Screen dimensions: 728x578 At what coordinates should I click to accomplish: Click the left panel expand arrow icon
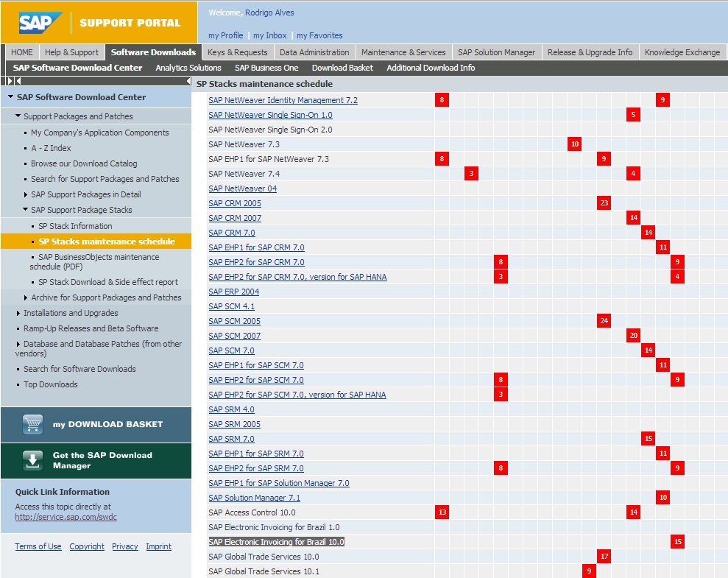click(10, 81)
